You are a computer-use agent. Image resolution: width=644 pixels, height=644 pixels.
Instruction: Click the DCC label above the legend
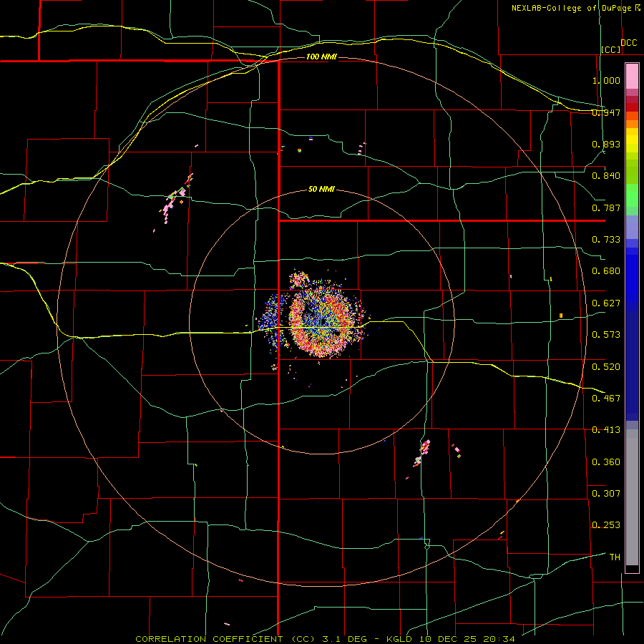(x=629, y=43)
